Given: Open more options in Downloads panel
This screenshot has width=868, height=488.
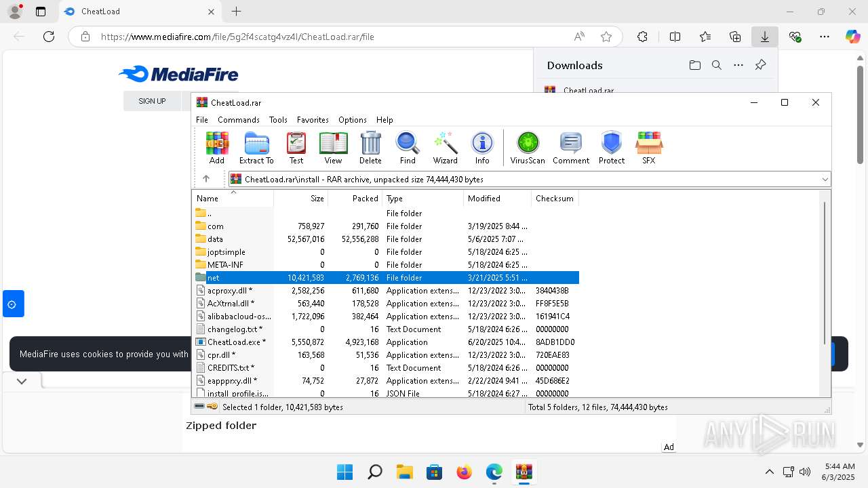Looking at the screenshot, I should (x=738, y=65).
